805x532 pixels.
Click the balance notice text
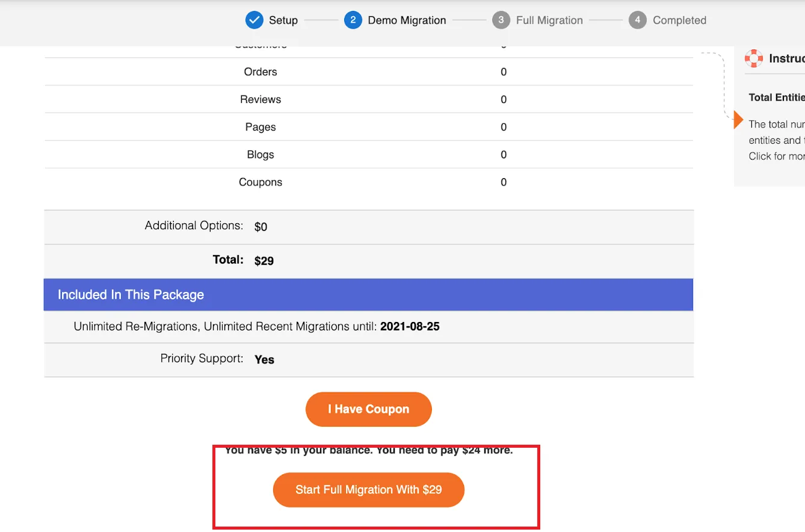click(369, 450)
